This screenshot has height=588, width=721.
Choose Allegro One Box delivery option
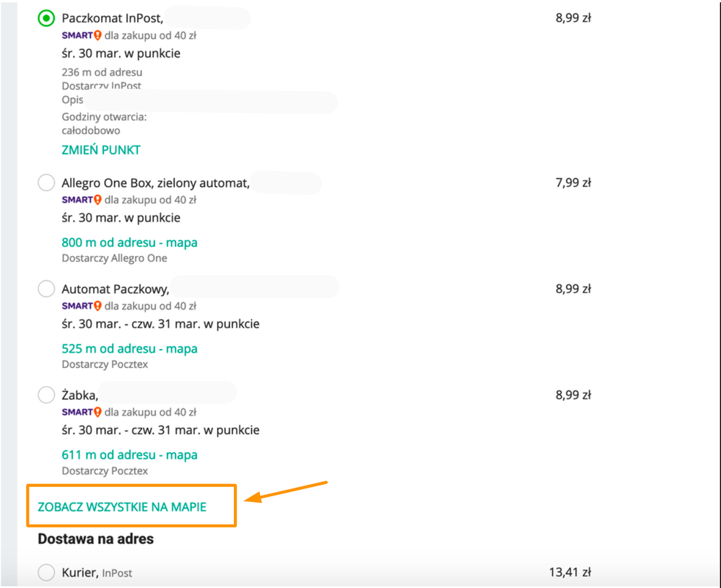click(x=46, y=183)
